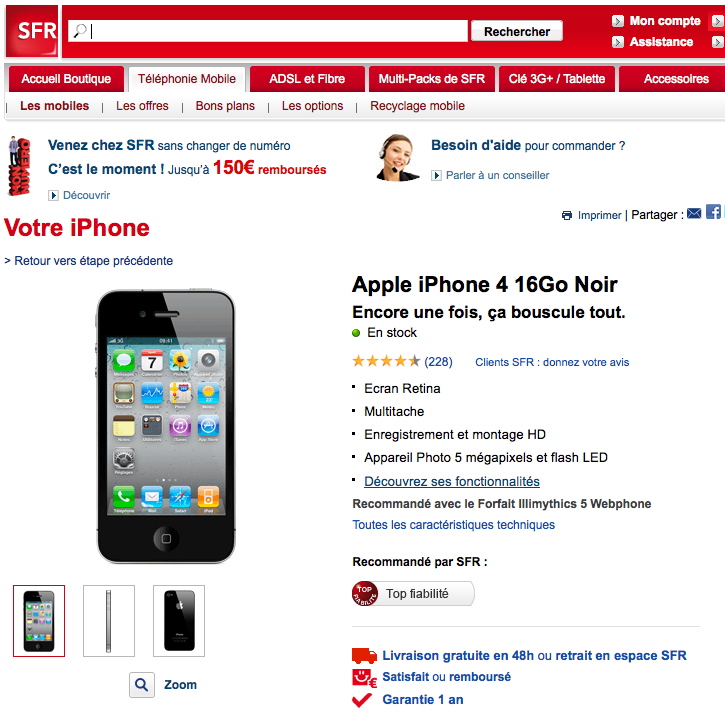Image resolution: width=725 pixels, height=722 pixels.
Task: Click the advisor headset photo
Action: (397, 158)
